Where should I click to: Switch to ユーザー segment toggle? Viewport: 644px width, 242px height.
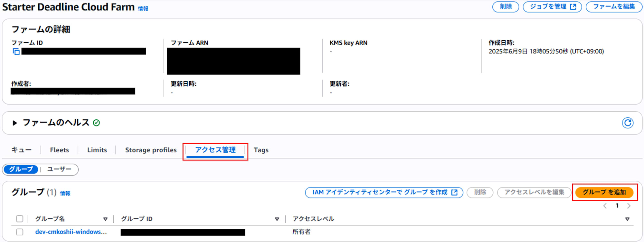tap(59, 169)
